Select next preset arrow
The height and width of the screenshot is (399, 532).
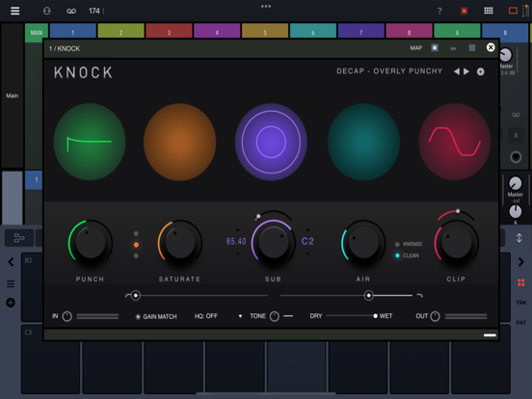pos(466,71)
